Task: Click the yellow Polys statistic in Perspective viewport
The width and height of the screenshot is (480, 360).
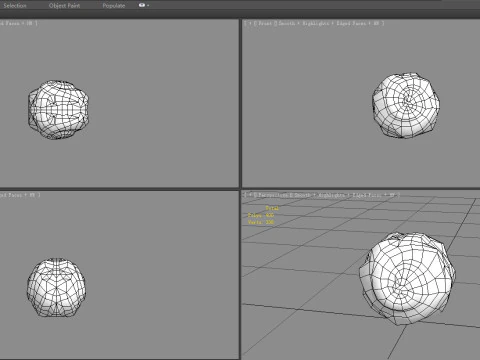Action: coord(261,215)
